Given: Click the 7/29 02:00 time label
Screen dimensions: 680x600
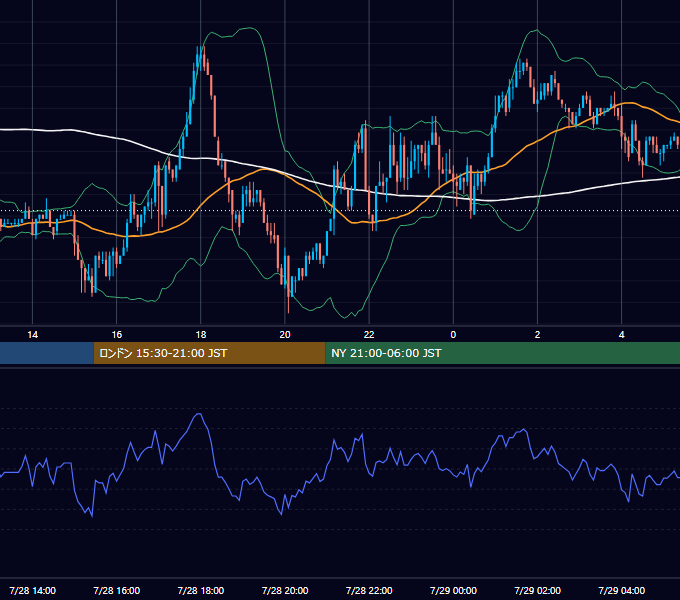Looking at the screenshot, I should tap(537, 590).
